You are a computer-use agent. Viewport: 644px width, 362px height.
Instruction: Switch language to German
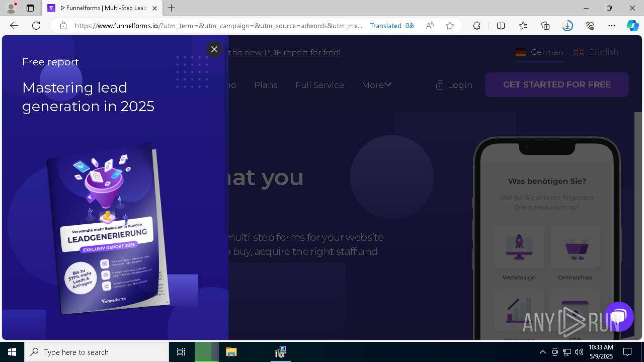point(539,52)
